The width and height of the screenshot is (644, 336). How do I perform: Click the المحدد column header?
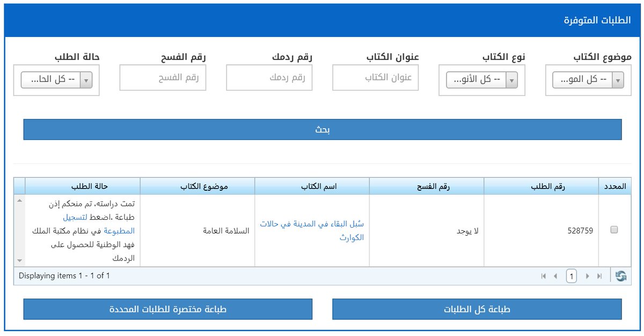point(614,186)
